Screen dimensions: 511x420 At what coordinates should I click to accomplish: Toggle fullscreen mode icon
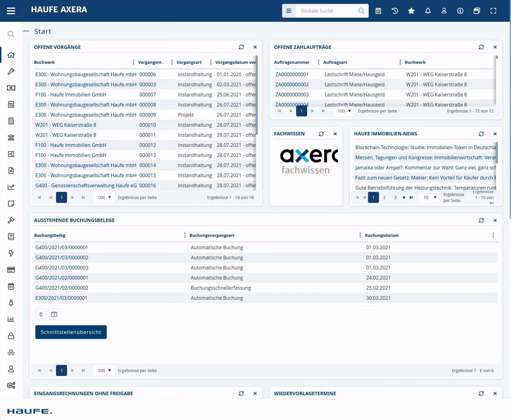(x=494, y=11)
